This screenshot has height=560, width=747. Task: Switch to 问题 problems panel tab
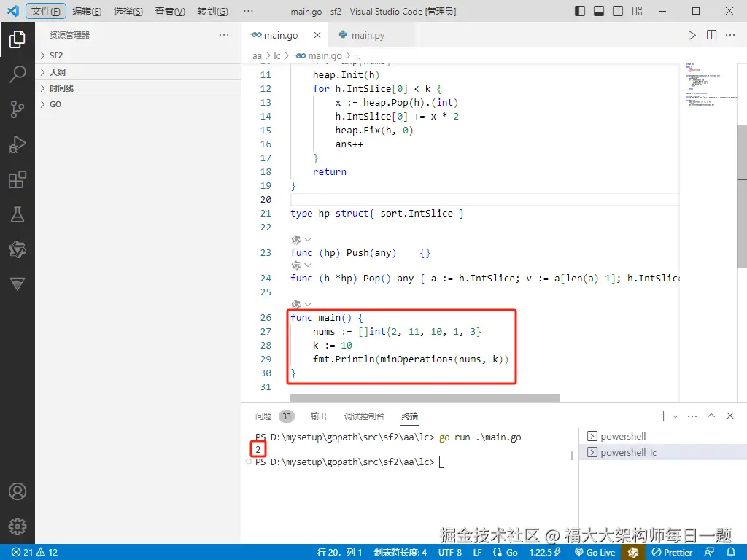click(263, 416)
